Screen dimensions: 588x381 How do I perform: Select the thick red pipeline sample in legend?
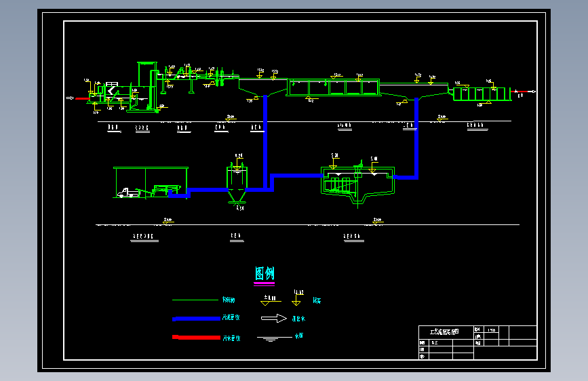tap(196, 338)
